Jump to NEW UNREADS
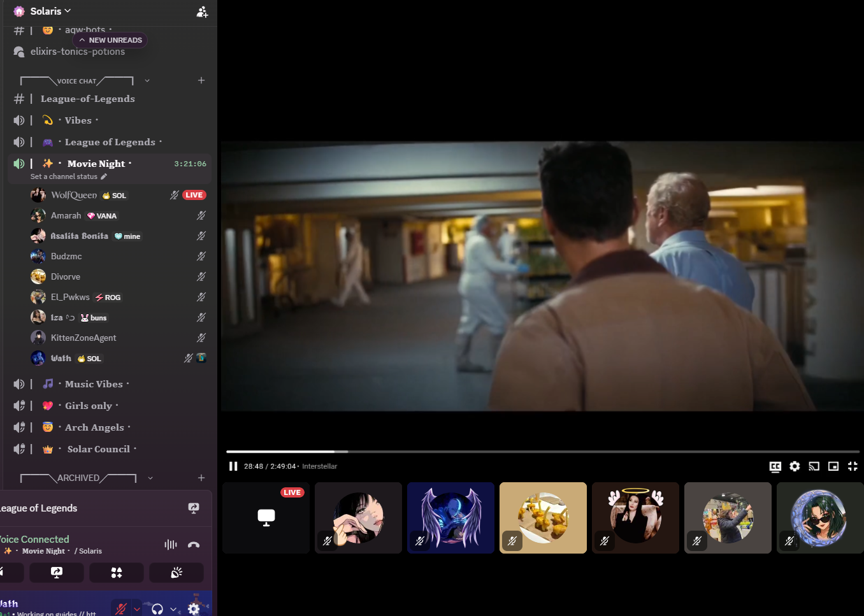864x616 pixels. (110, 40)
